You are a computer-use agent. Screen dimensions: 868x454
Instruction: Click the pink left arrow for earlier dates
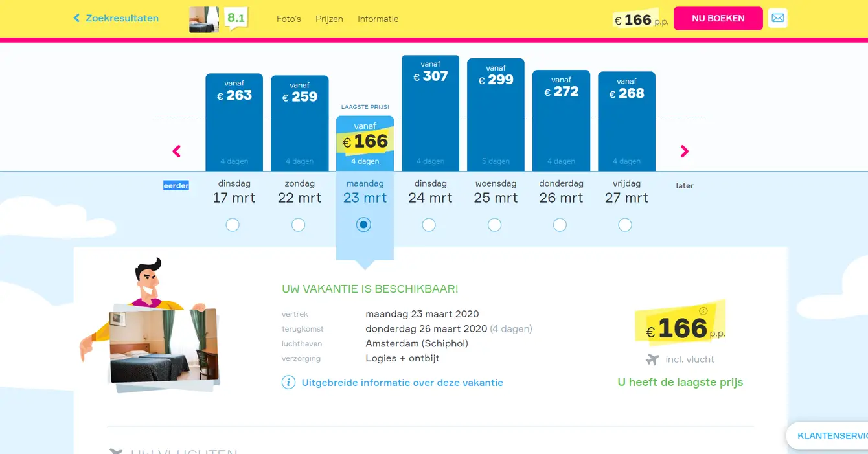pyautogui.click(x=177, y=152)
